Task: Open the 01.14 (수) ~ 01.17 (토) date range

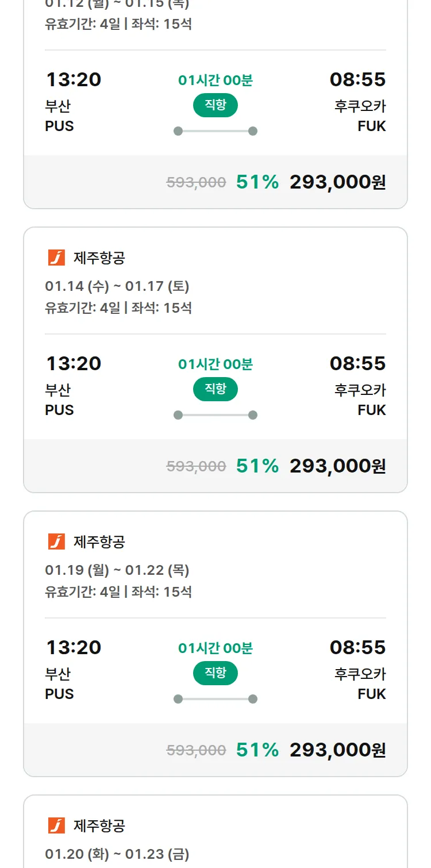Action: pyautogui.click(x=117, y=286)
